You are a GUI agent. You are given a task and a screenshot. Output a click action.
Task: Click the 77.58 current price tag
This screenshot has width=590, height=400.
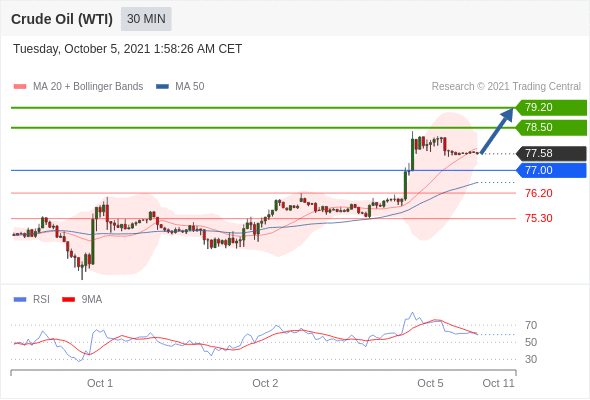[551, 153]
